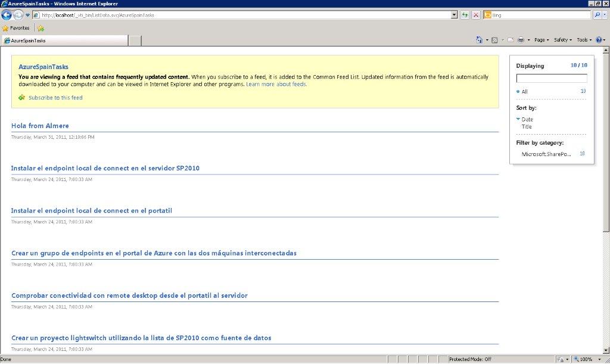Open the search provider dropdown arrow

(x=605, y=15)
